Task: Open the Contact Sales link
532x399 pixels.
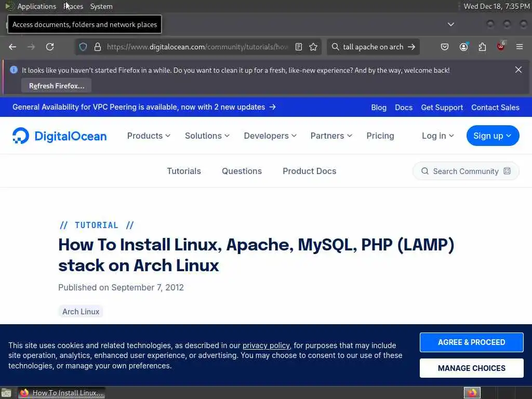Action: pyautogui.click(x=495, y=108)
